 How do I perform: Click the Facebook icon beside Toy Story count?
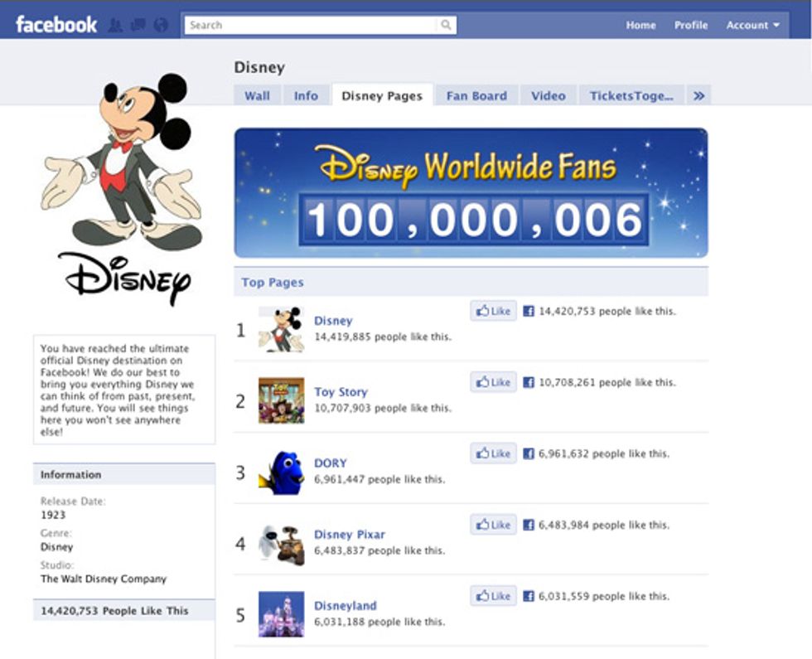[x=528, y=383]
